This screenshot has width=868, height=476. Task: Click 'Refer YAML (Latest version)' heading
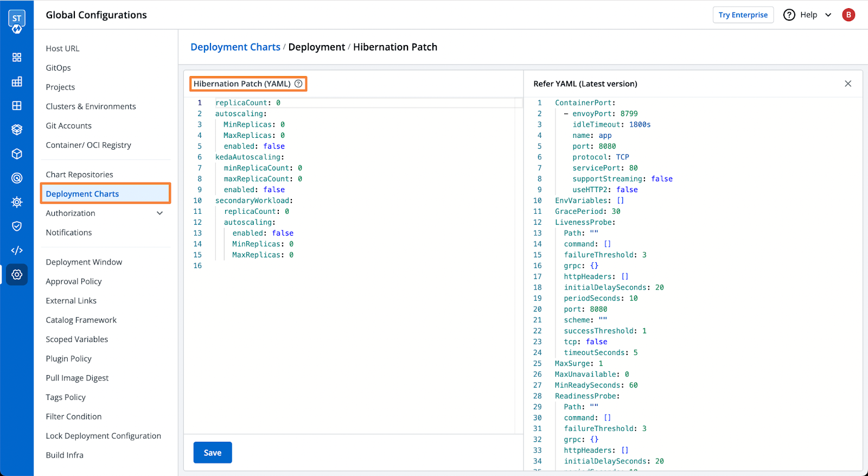(x=585, y=84)
